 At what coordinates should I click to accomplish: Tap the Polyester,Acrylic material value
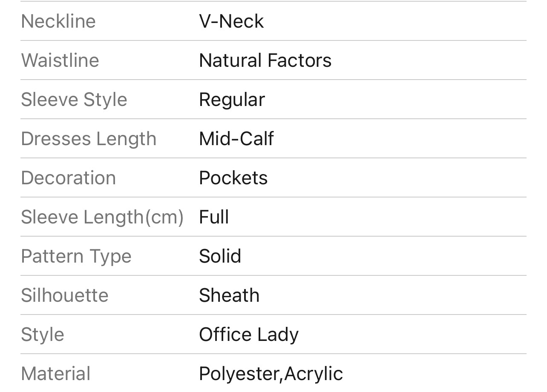click(271, 374)
